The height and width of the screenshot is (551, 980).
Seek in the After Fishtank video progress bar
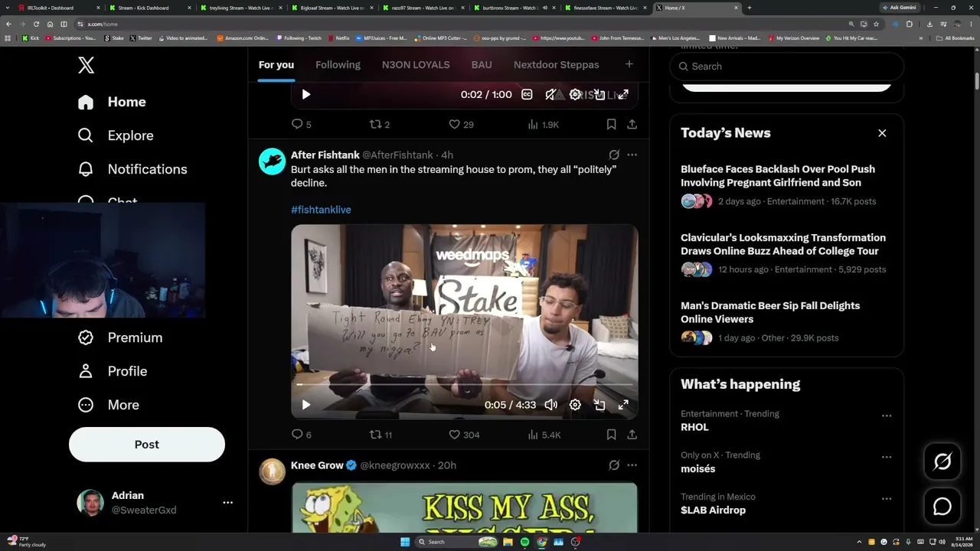click(x=464, y=384)
